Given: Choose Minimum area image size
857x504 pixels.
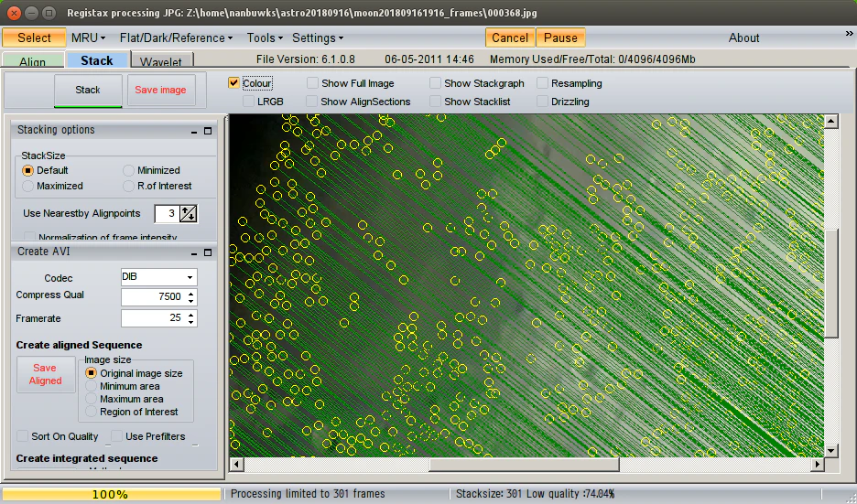Looking at the screenshot, I should coord(92,386).
